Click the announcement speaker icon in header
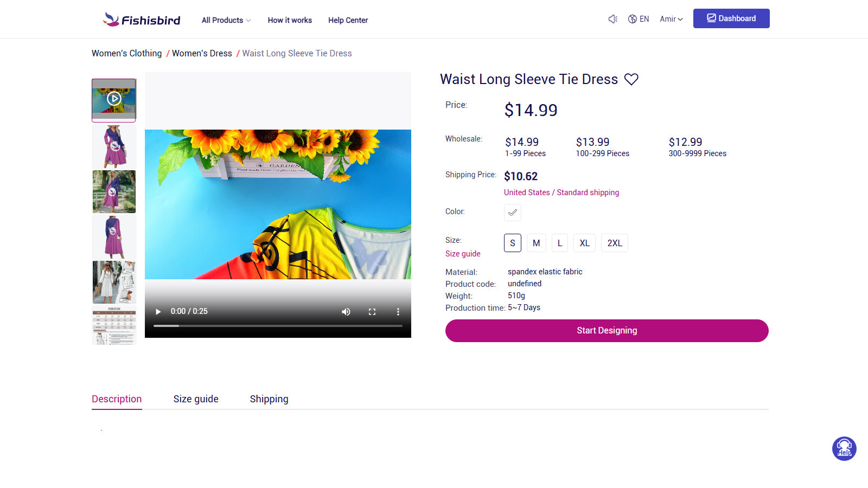The image size is (868, 488). [613, 19]
